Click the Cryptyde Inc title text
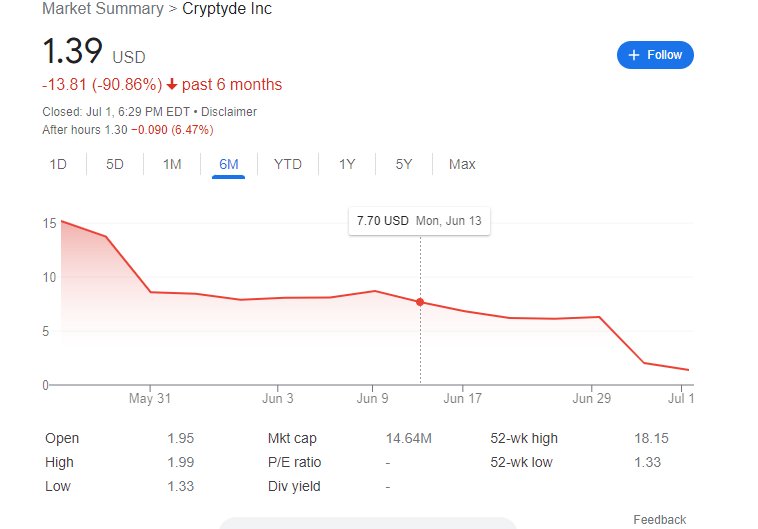The width and height of the screenshot is (758, 529). (x=227, y=9)
